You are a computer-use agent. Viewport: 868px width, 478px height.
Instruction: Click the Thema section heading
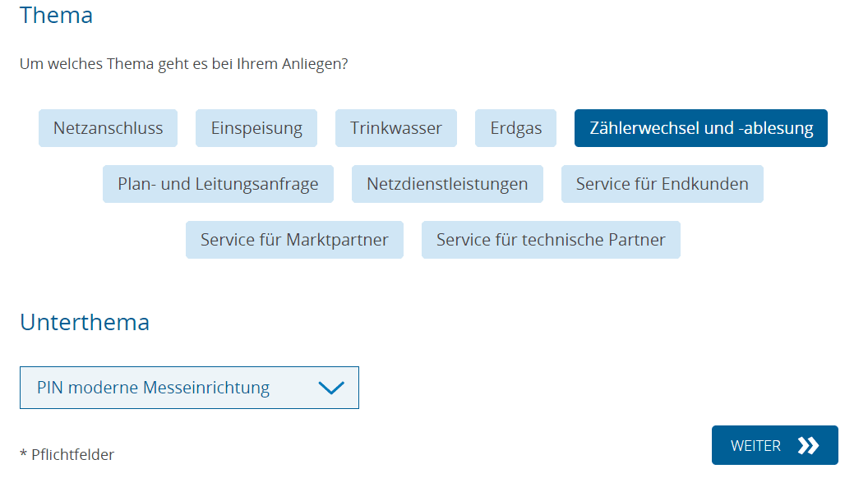(56, 15)
